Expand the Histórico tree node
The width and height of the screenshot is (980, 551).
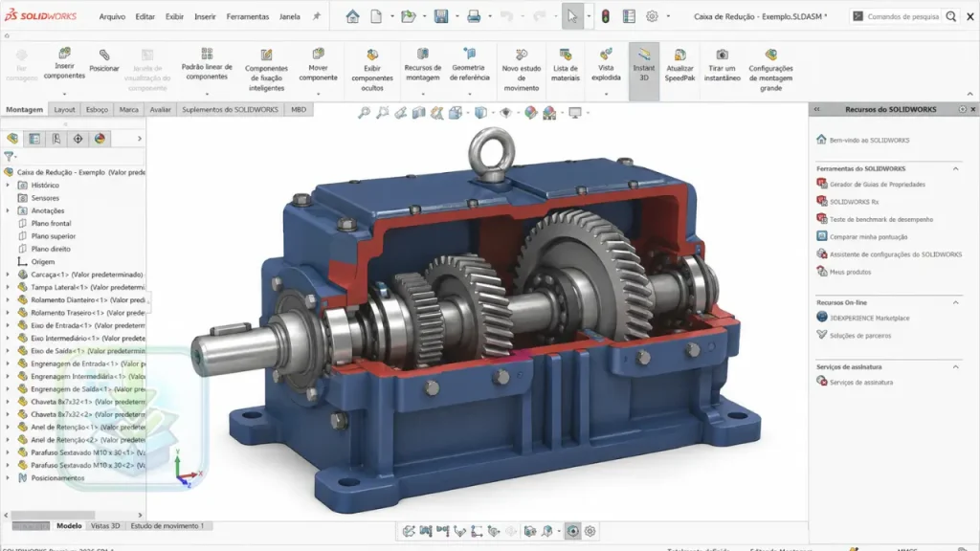8,185
